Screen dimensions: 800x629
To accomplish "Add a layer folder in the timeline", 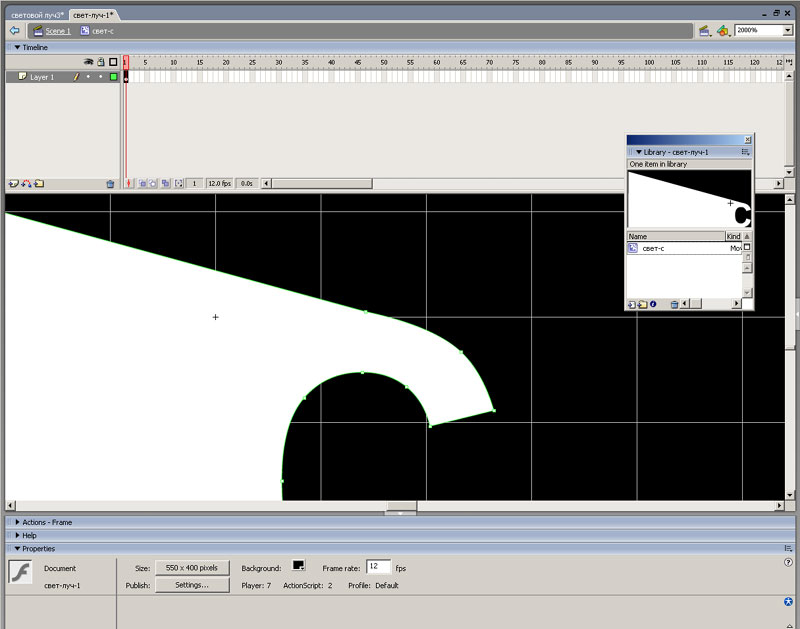I will [39, 184].
